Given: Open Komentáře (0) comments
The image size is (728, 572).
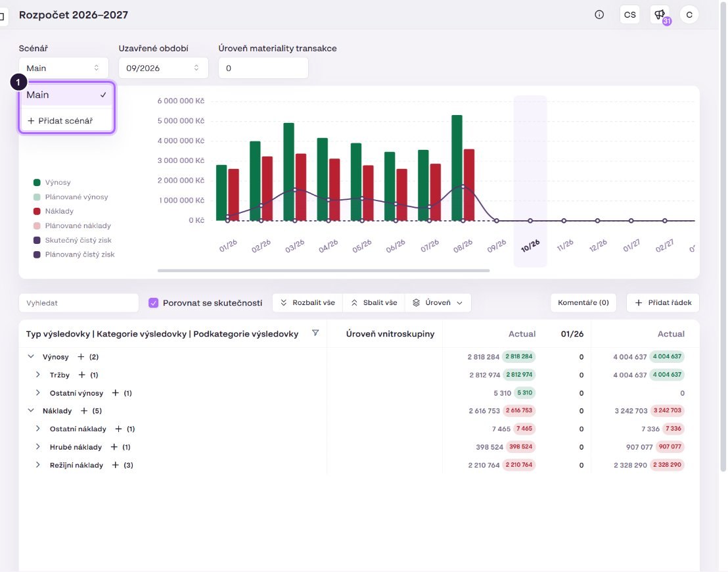Looking at the screenshot, I should click(583, 303).
